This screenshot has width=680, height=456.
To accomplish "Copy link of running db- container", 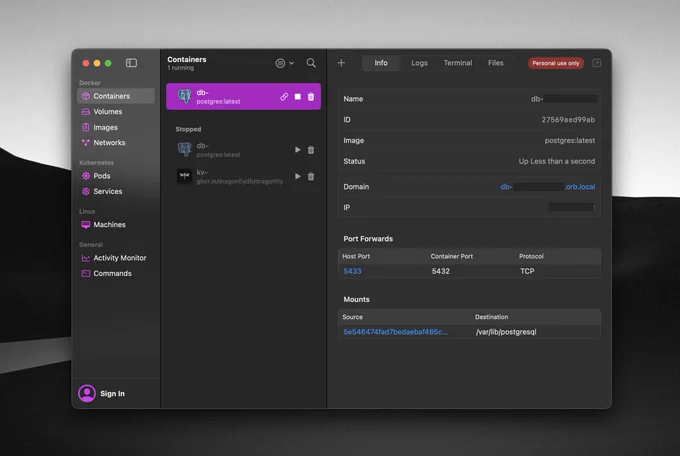I will [284, 97].
